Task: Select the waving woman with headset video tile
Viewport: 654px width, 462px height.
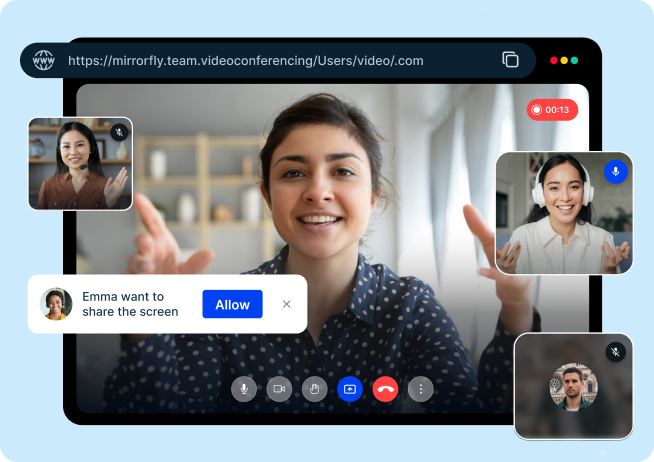Action: pos(80,164)
